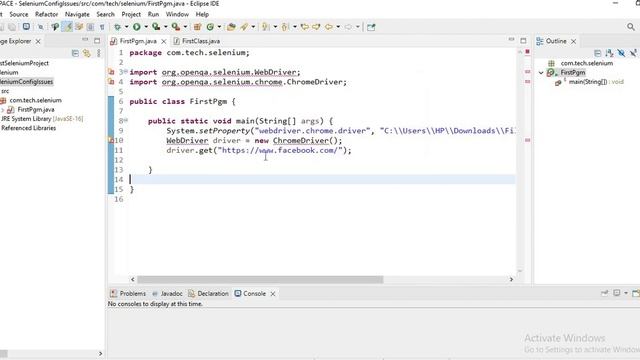640x360 pixels.
Task: Minimize the Package Explorer view
Action: (x=85, y=40)
